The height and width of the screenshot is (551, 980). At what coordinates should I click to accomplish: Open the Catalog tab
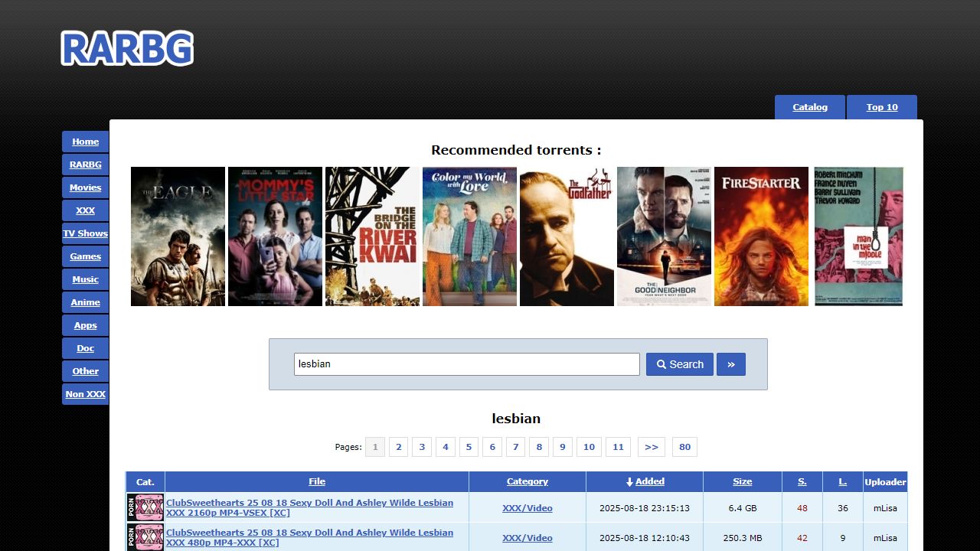coord(810,107)
